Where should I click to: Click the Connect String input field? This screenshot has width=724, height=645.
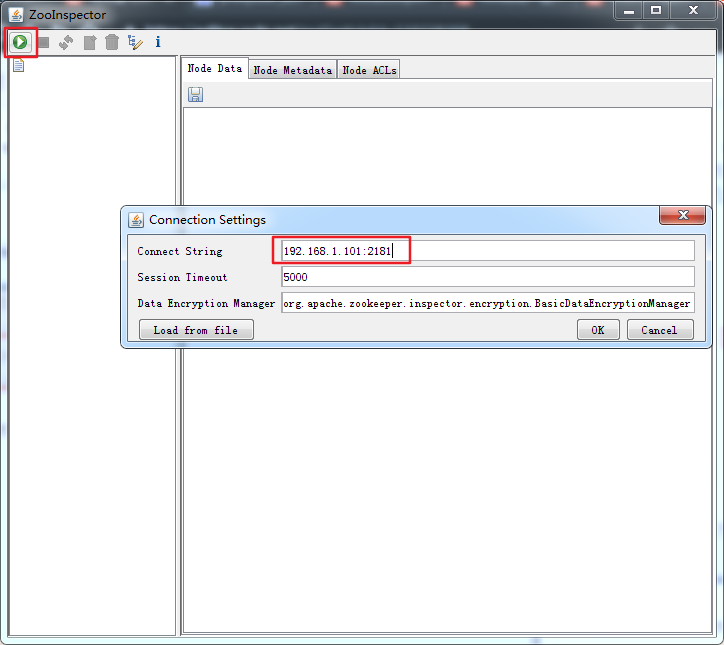[x=488, y=251]
